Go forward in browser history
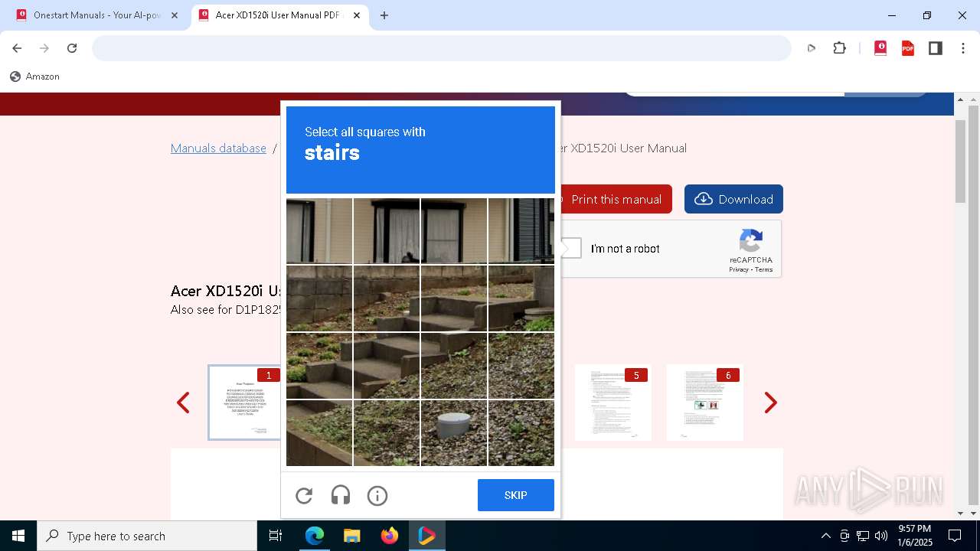This screenshot has width=980, height=551. coord(44,48)
